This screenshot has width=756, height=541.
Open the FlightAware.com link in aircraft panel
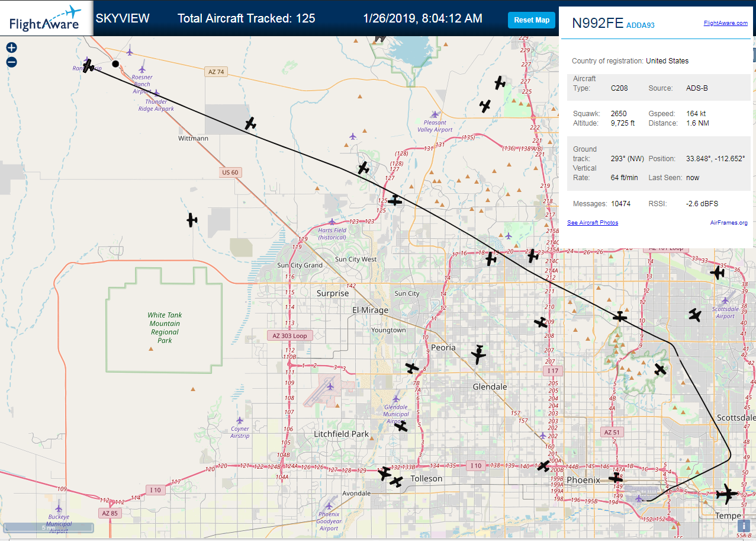coord(726,23)
